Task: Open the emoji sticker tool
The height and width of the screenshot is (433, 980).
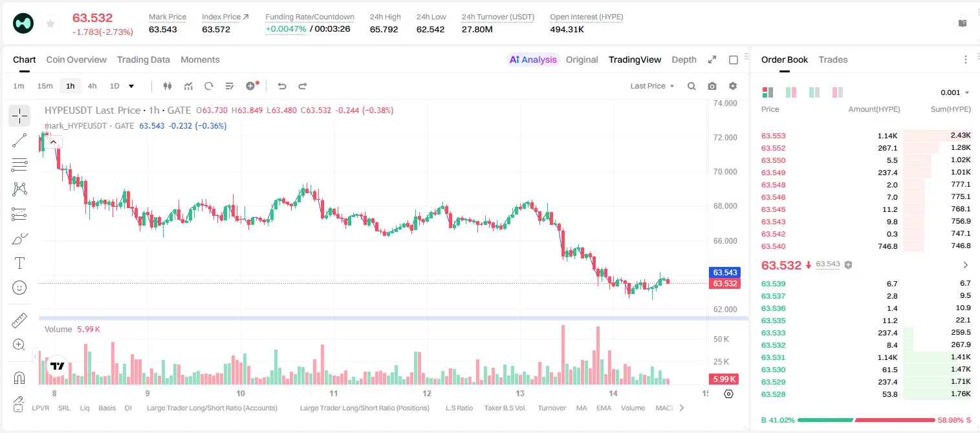Action: 19,288
